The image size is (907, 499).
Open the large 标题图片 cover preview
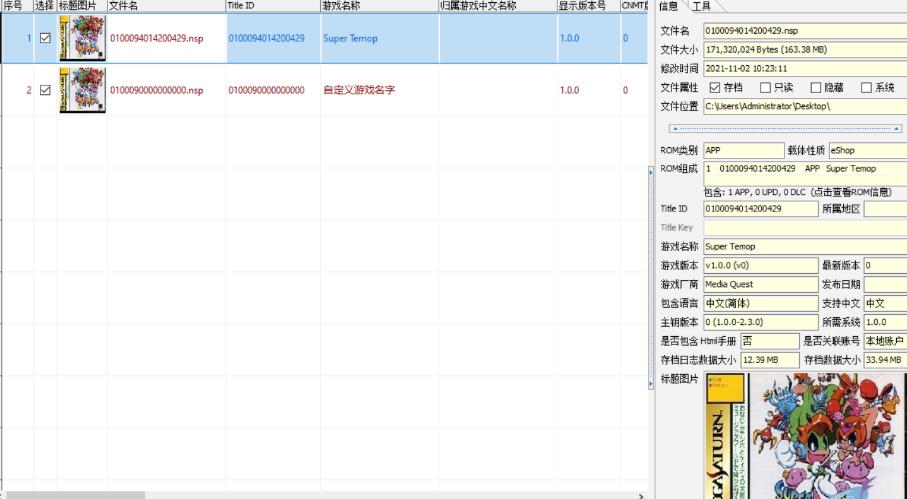click(x=805, y=436)
